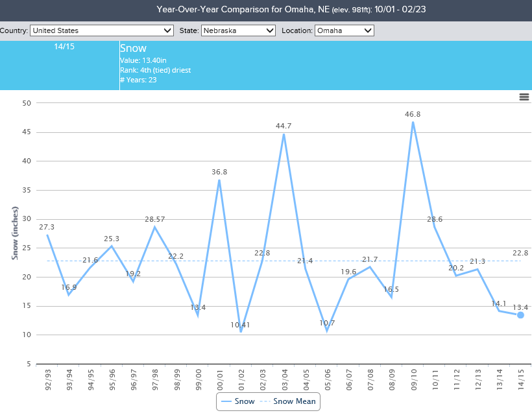Click the 10.7 dip point for 05/06
This screenshot has width=532, height=413.
[326, 330]
